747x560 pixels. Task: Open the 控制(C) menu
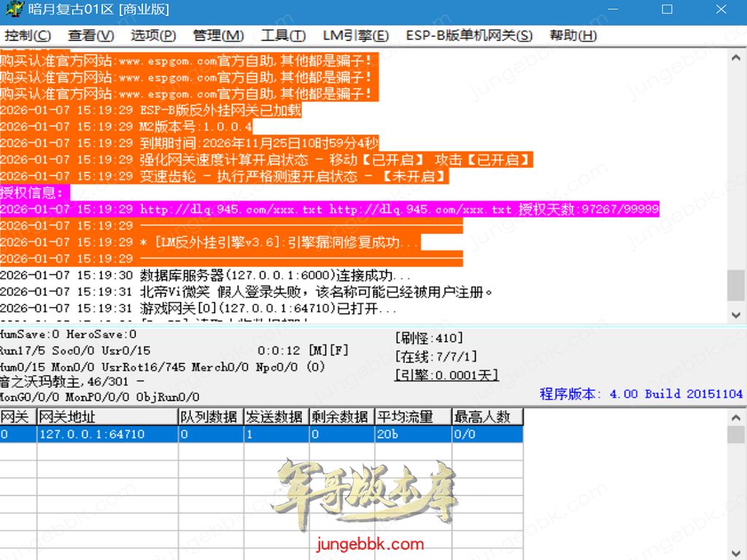(28, 36)
